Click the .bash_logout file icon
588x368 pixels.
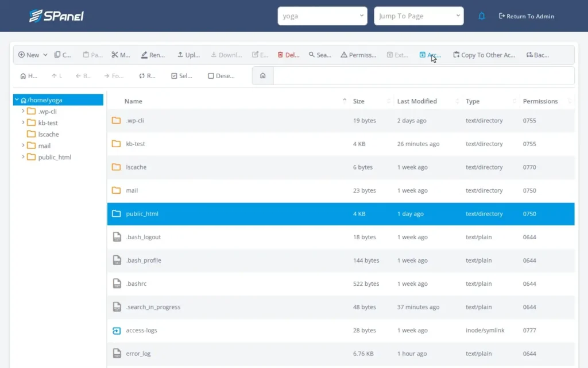coord(117,236)
